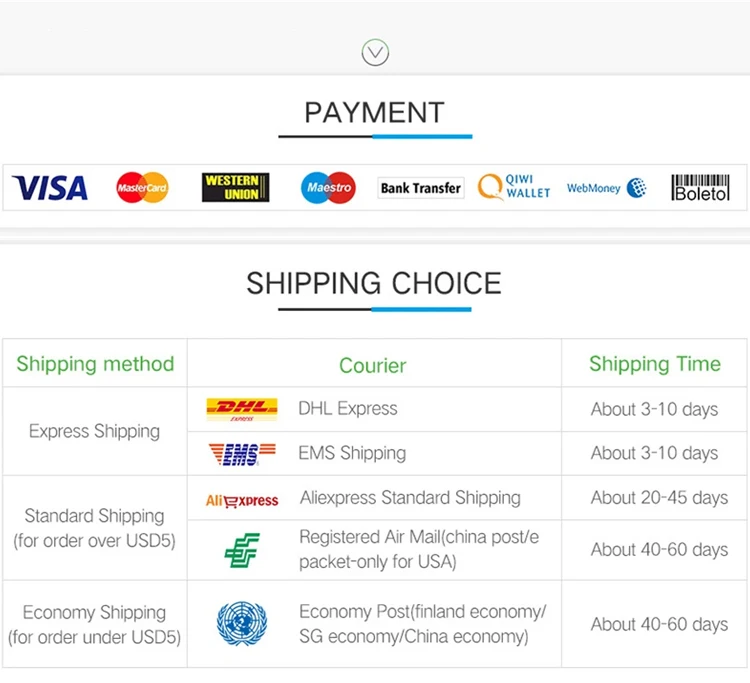750x683 pixels.
Task: Click the Shipping Time column header
Action: pos(655,364)
